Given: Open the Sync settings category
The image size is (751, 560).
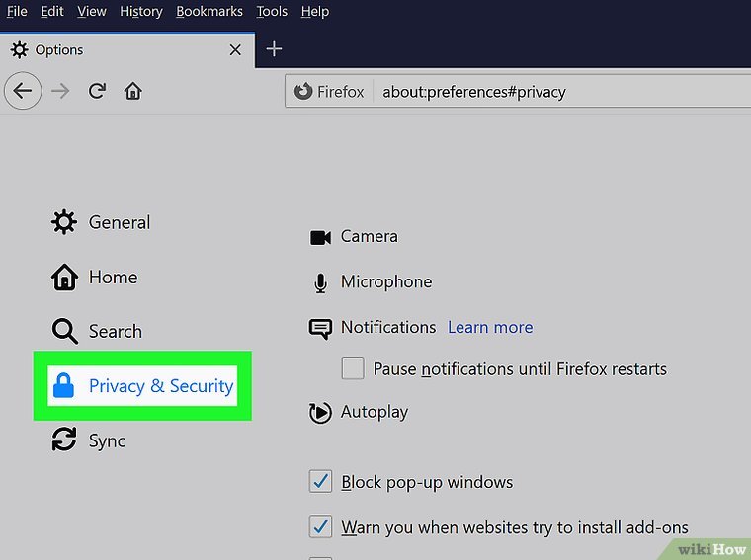Looking at the screenshot, I should click(x=89, y=440).
